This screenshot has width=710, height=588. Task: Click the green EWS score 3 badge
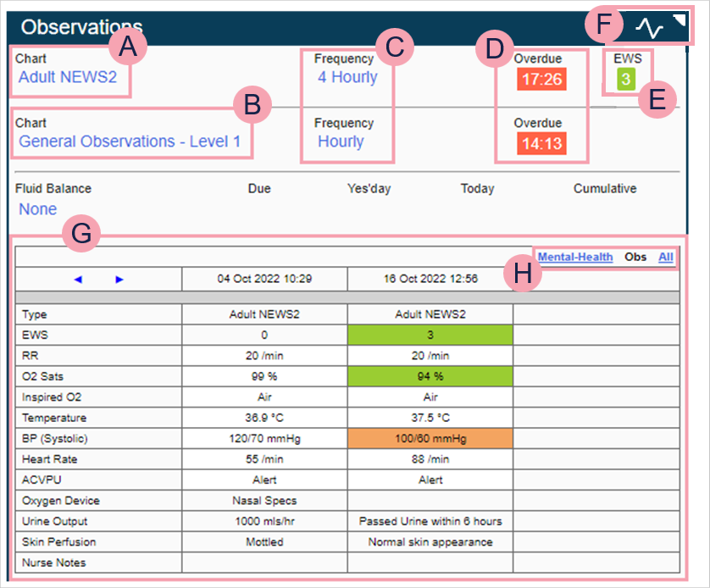pos(624,80)
